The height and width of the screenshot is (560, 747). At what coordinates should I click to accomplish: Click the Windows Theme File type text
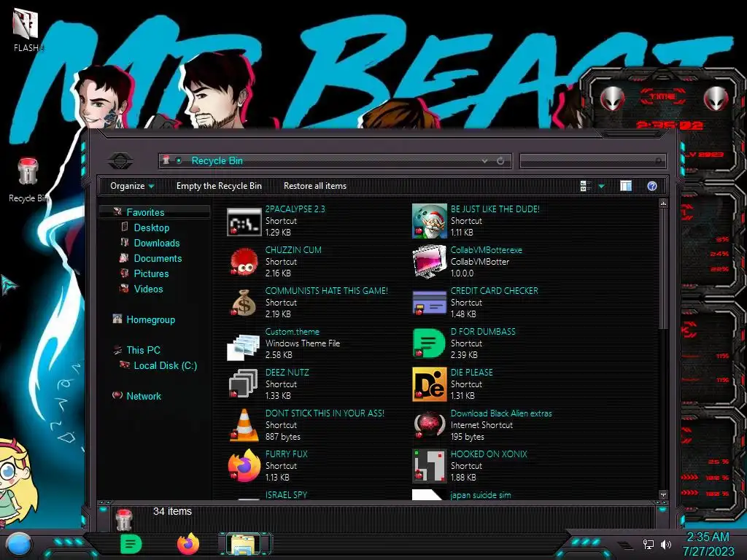pyautogui.click(x=303, y=343)
